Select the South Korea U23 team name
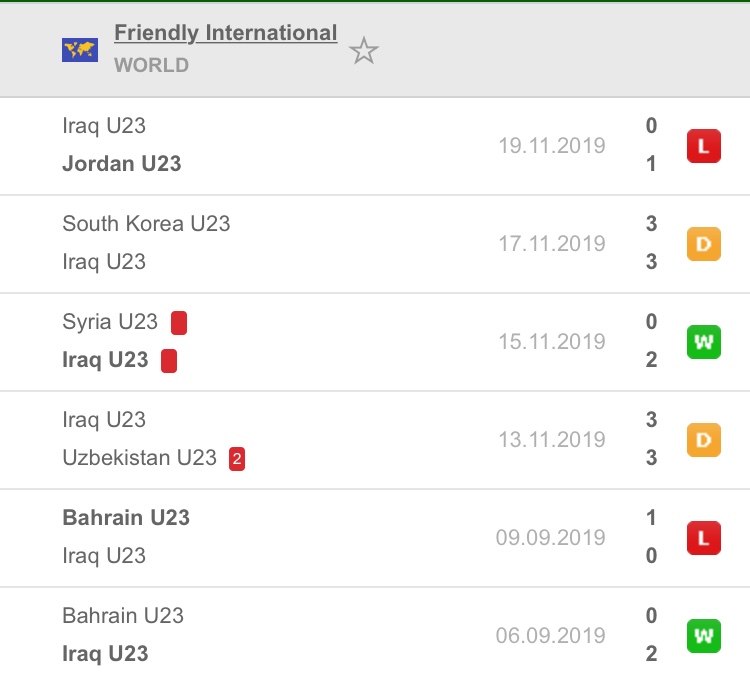The image size is (750, 681). 146,223
